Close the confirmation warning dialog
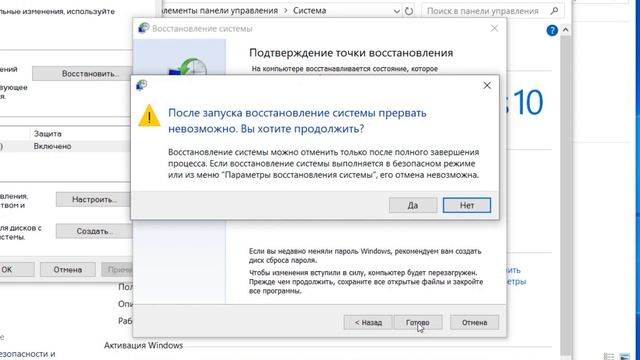640x360 pixels. 487,85
